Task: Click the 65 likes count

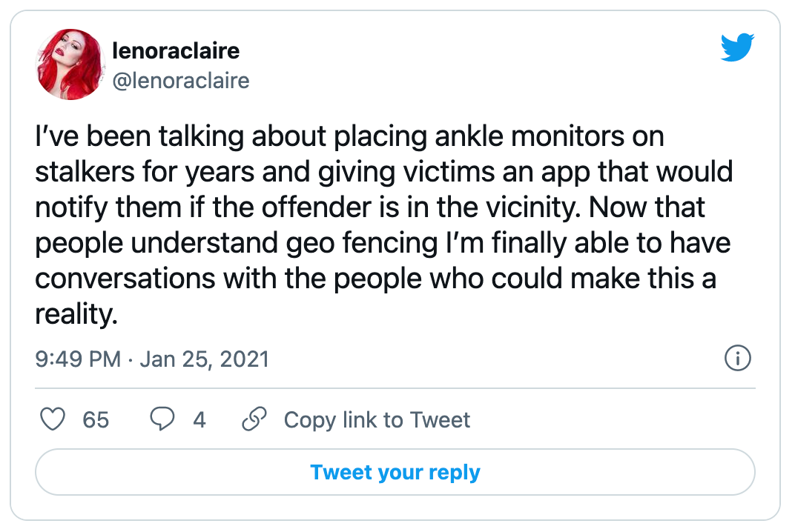Action: click(96, 420)
